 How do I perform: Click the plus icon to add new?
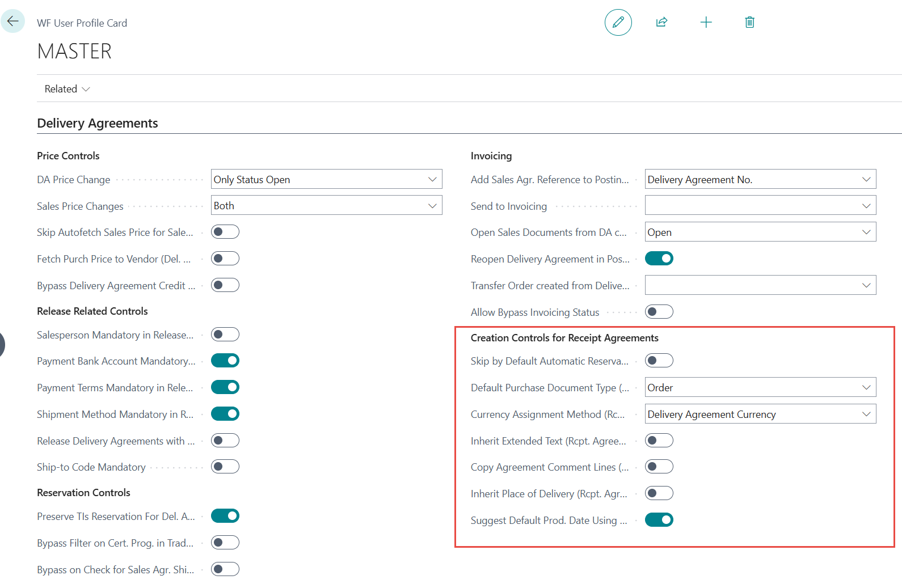tap(706, 23)
